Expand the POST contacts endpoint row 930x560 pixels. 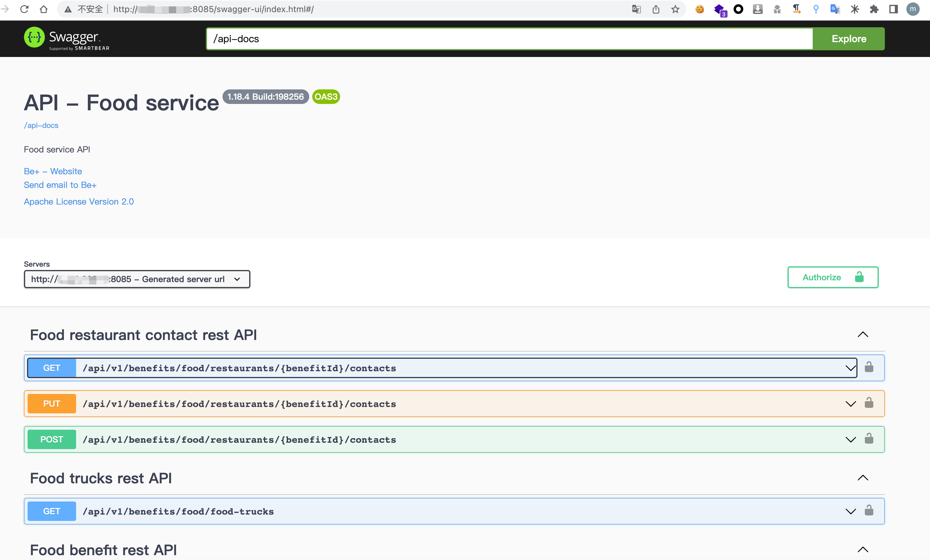[850, 440]
